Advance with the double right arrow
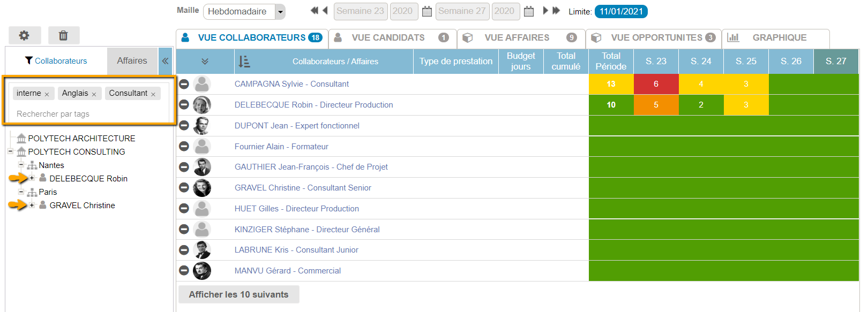 [x=556, y=11]
